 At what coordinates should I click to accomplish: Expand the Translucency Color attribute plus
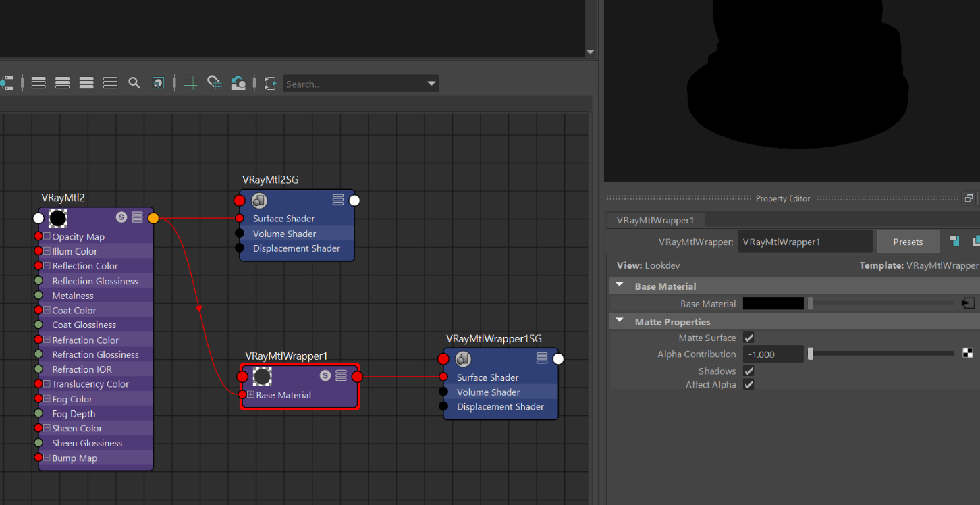pos(47,383)
